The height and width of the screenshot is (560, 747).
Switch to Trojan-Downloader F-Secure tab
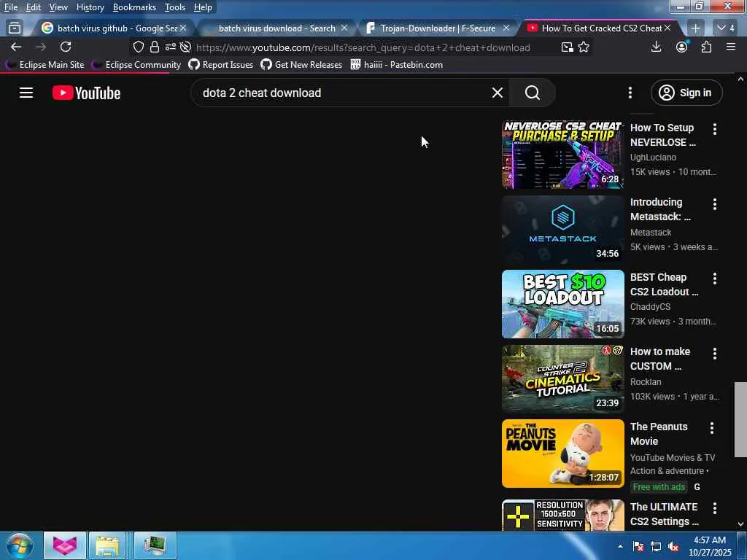[x=438, y=28]
